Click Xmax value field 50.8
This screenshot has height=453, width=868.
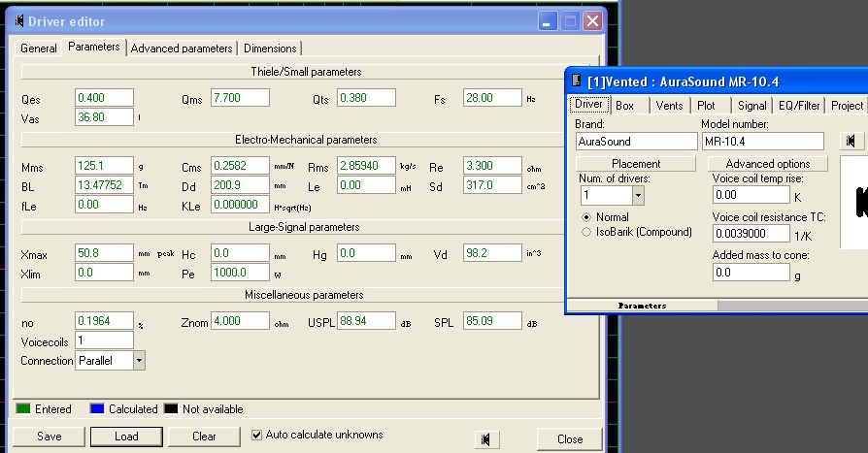pos(104,253)
